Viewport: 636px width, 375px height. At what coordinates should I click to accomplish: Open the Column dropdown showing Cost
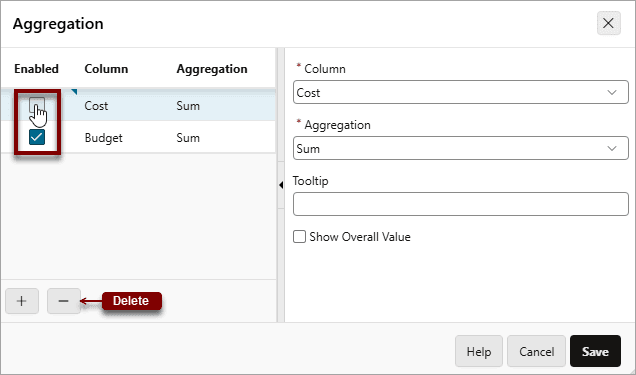tap(460, 92)
